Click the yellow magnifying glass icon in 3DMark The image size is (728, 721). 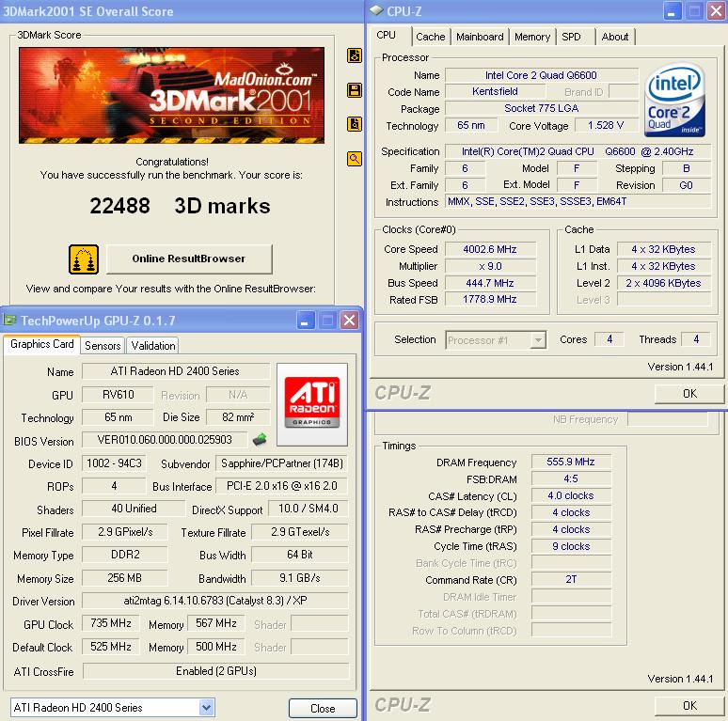[x=355, y=159]
